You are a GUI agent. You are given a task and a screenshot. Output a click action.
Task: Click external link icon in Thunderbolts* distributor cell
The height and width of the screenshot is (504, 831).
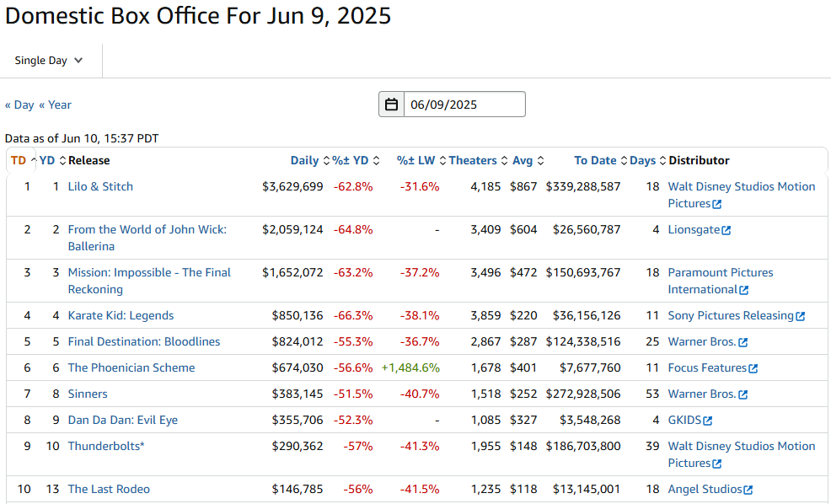pos(716,464)
